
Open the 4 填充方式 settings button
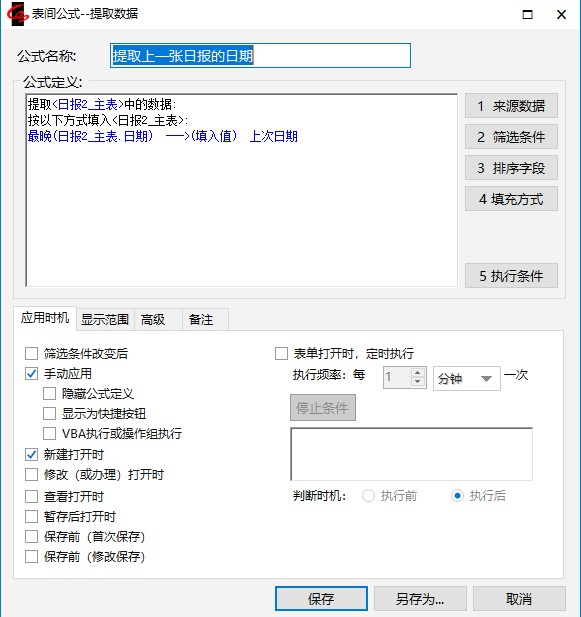(511, 199)
